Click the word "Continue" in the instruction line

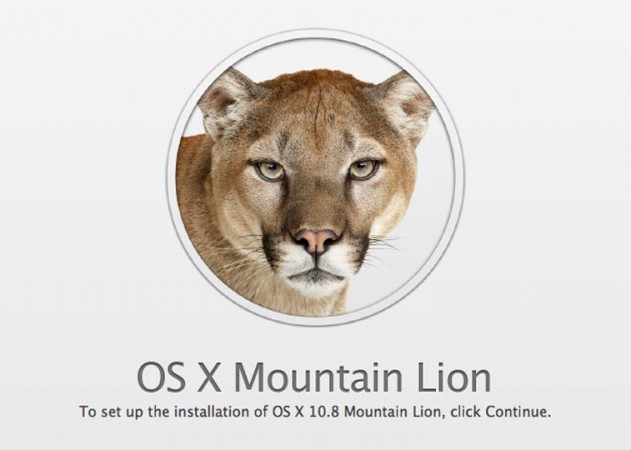515,412
